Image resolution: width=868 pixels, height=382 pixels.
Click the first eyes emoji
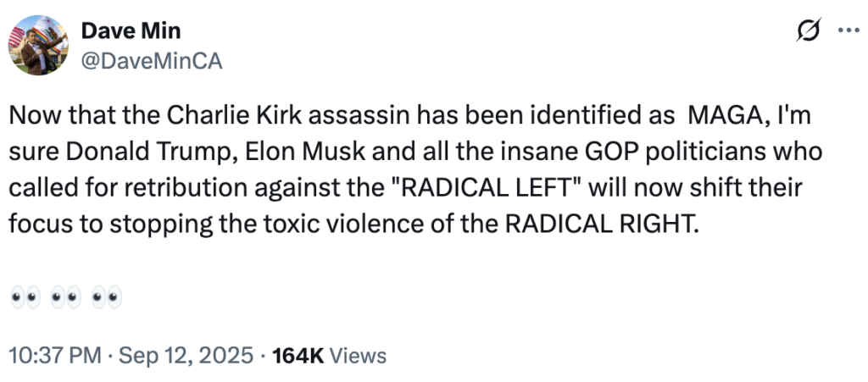coord(25,298)
